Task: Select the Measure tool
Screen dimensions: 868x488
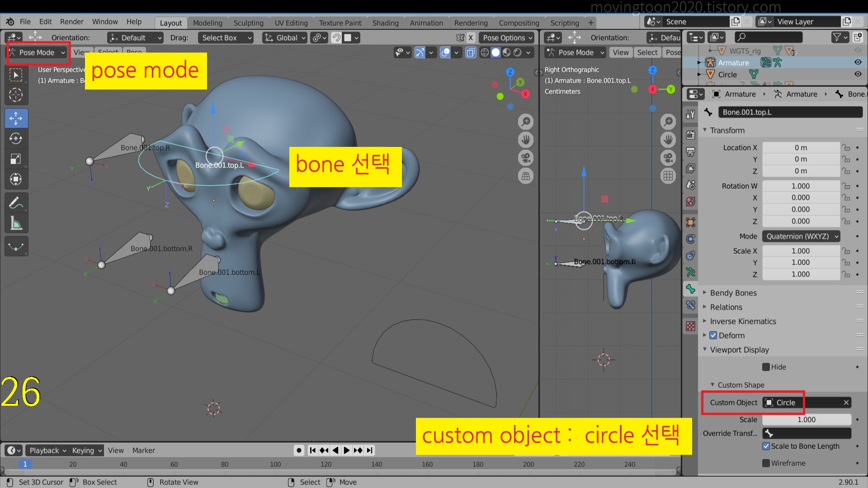Action: click(16, 223)
